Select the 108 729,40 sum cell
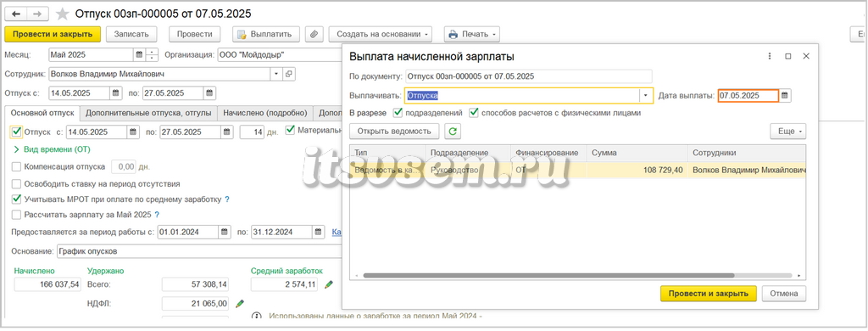Viewport: 868px width, 331px height. coord(637,171)
